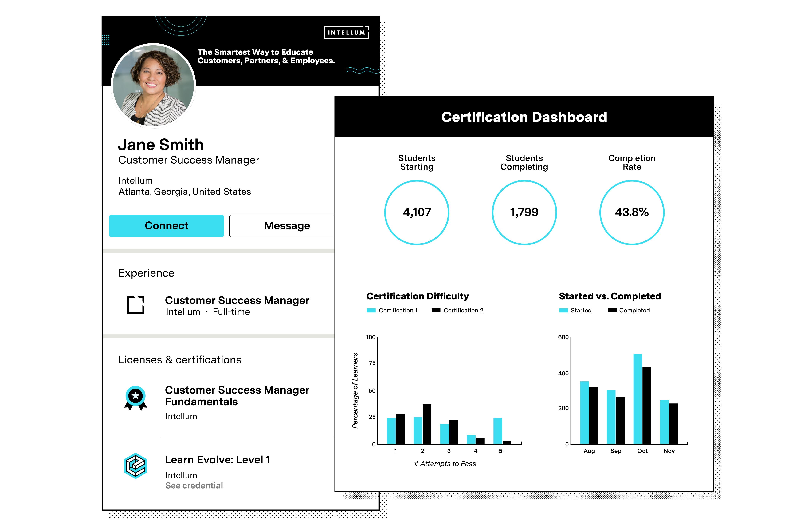
Task: Click the Students Starting 4,107 circle
Action: [417, 212]
